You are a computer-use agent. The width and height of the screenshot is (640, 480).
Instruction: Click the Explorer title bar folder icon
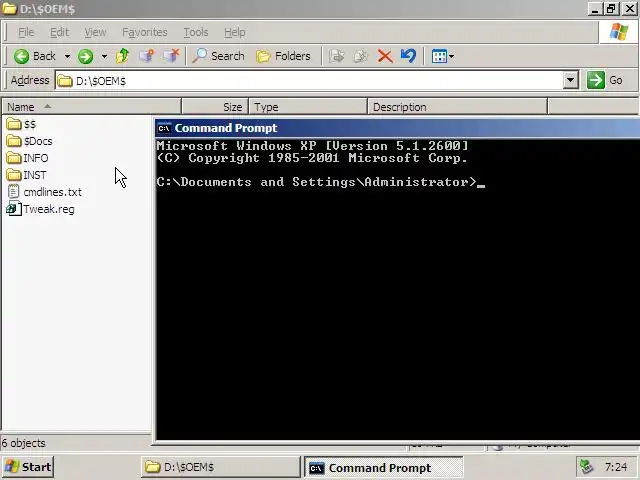click(x=9, y=9)
